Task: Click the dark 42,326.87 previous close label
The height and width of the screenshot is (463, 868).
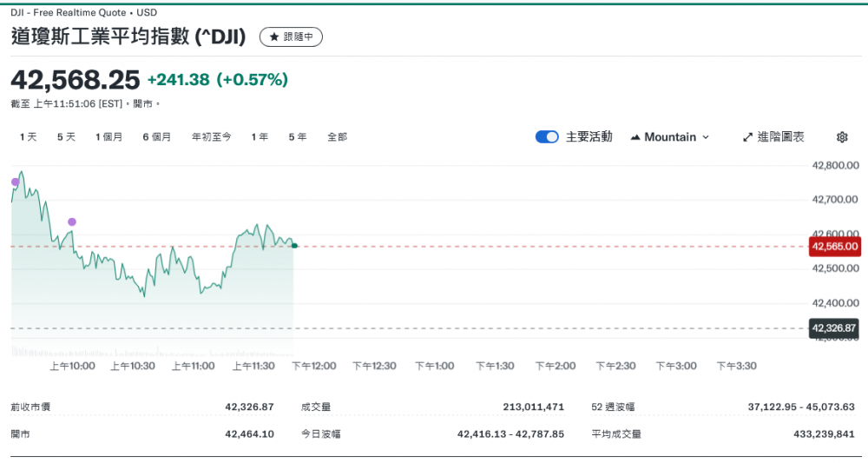Action: pyautogui.click(x=834, y=328)
